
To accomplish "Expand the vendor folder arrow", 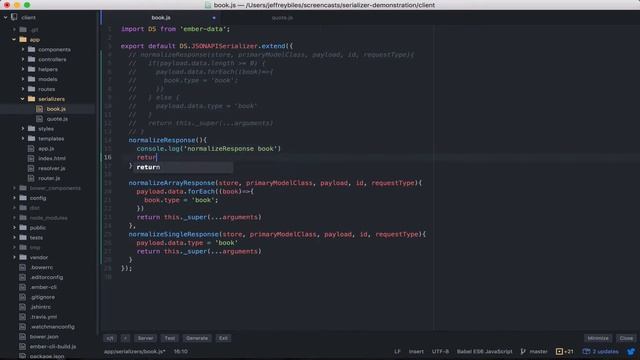I will [x=14, y=257].
